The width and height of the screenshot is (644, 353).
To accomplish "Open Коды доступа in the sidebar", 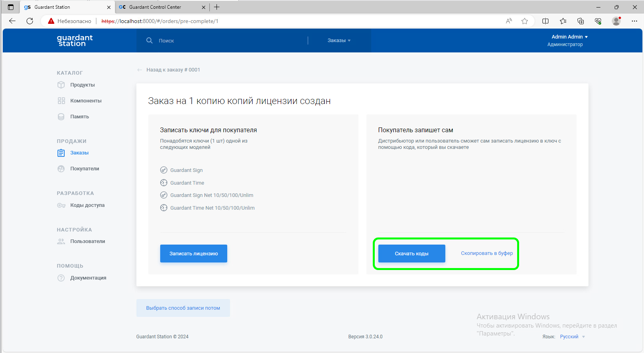I will (88, 205).
